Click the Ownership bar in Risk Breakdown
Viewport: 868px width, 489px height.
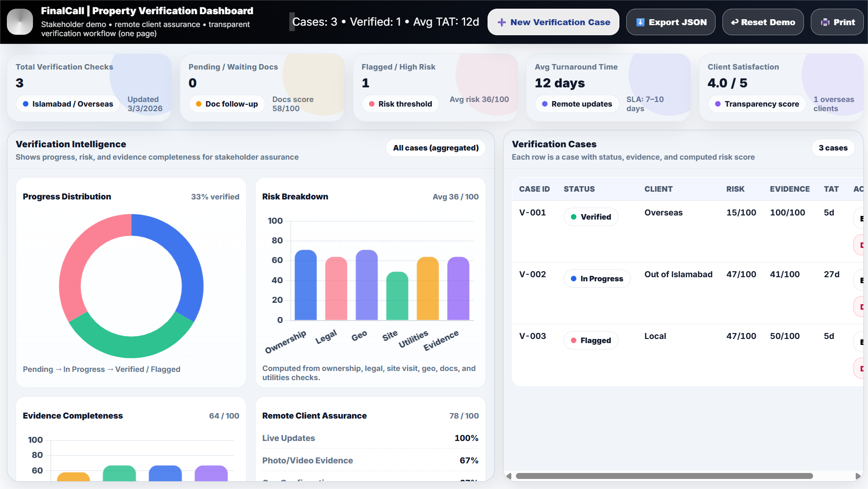[x=305, y=285]
